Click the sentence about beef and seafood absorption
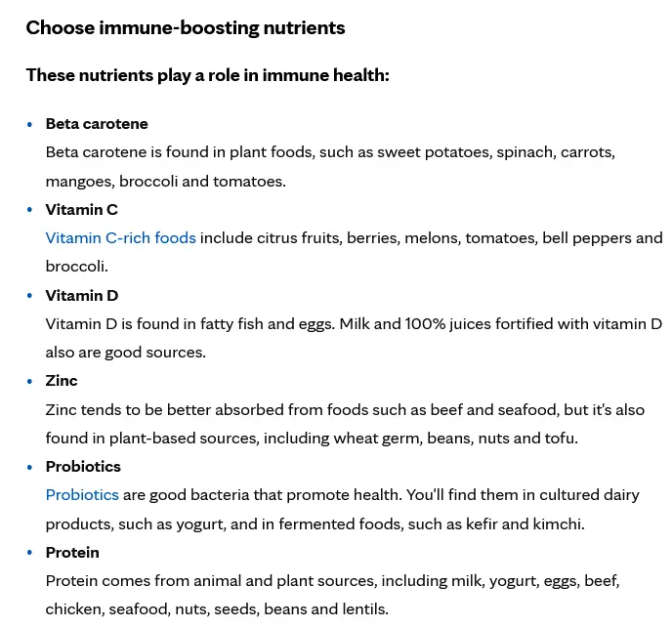 point(345,410)
